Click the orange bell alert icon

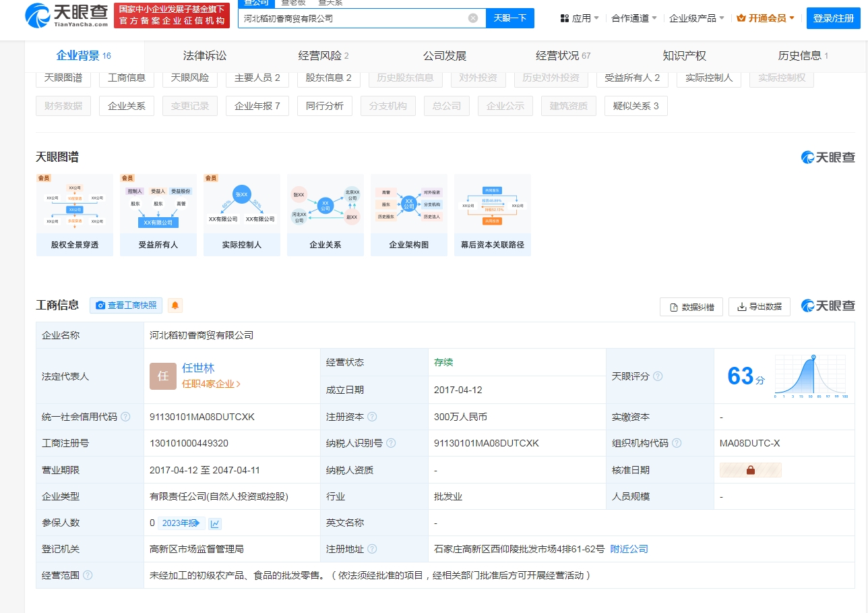[175, 305]
